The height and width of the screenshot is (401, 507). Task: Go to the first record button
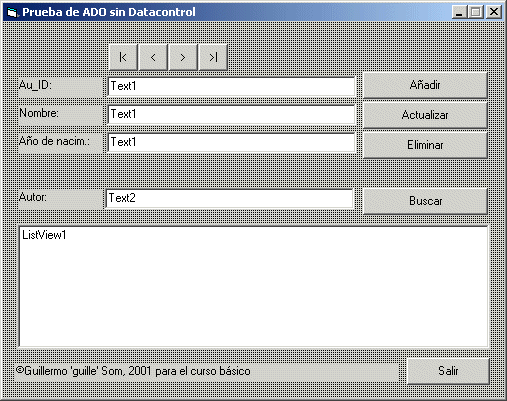coord(123,57)
